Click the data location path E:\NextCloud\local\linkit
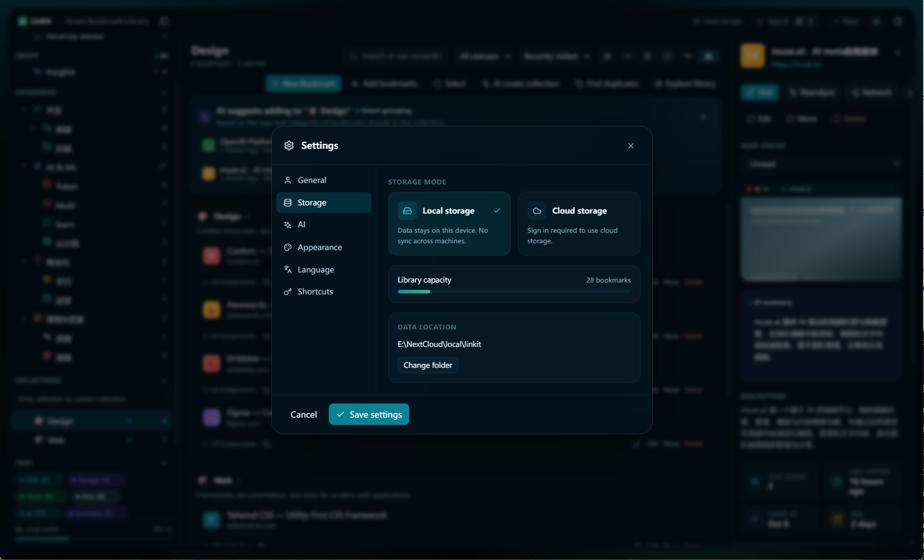Screen dimensions: 924x560 439,344
